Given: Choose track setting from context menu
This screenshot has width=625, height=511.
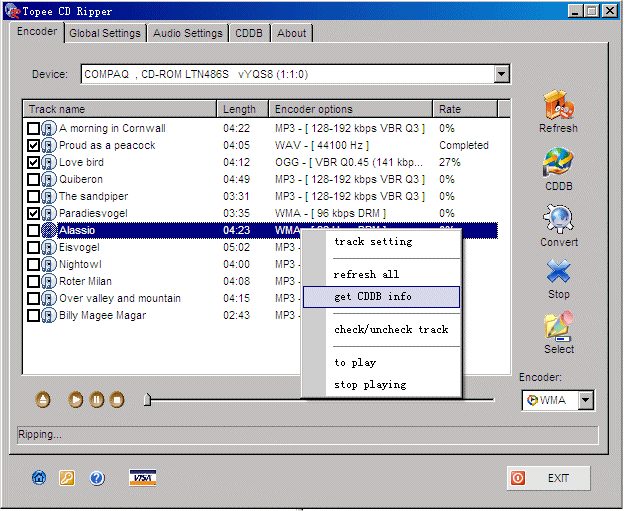Looking at the screenshot, I should [x=381, y=242].
